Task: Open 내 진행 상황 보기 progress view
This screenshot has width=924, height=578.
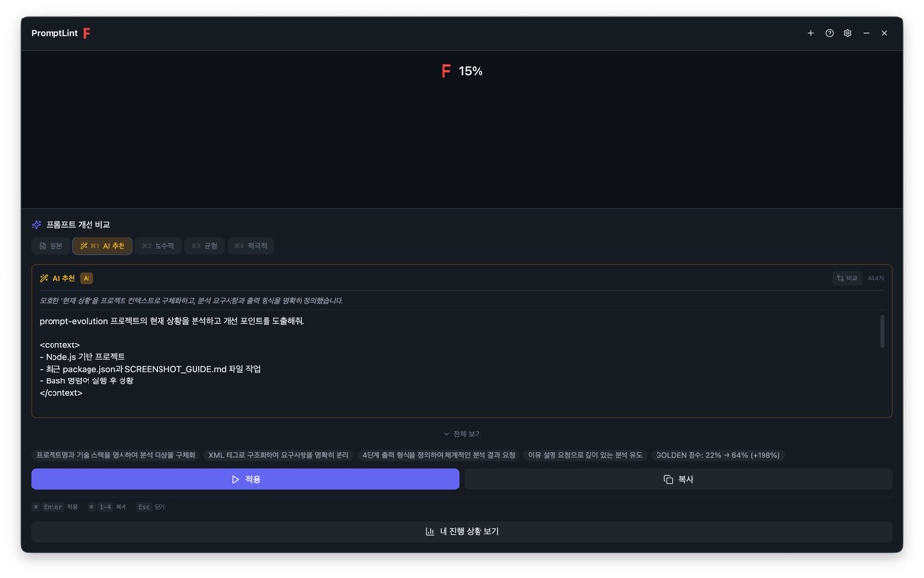Action: [x=462, y=532]
